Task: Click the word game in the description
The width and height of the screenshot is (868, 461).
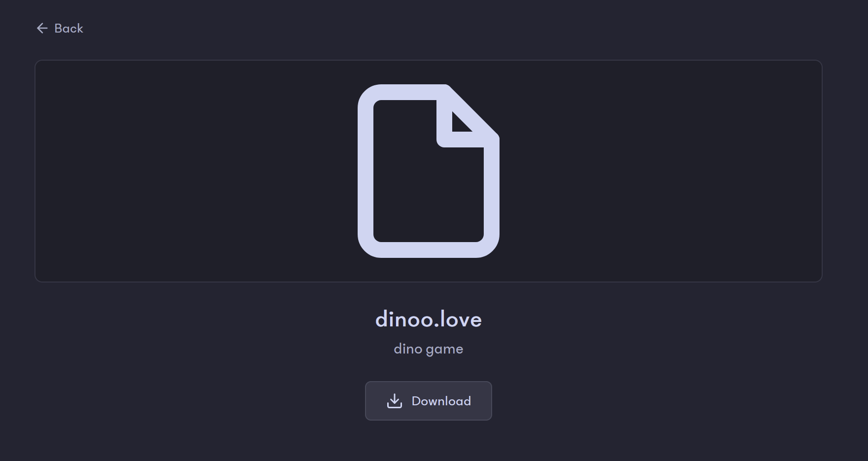Action: coord(445,350)
